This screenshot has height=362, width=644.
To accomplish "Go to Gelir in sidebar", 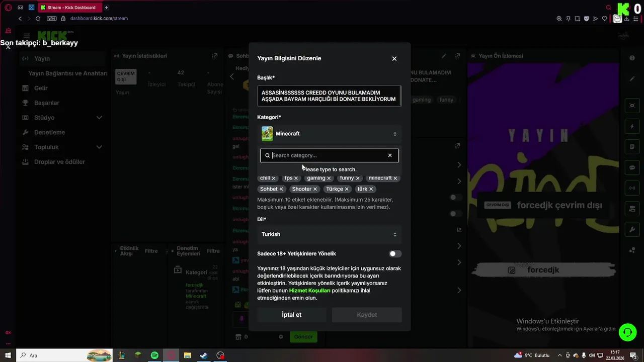I will click(41, 88).
